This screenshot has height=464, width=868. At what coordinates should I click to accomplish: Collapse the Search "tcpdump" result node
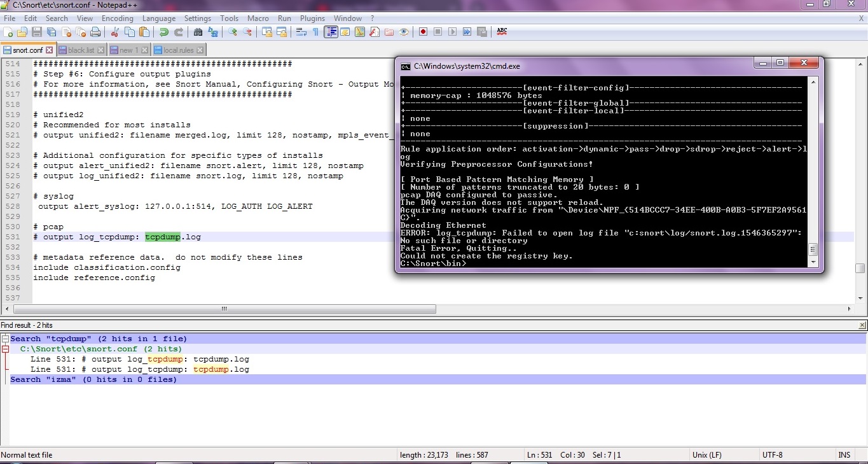coord(5,339)
